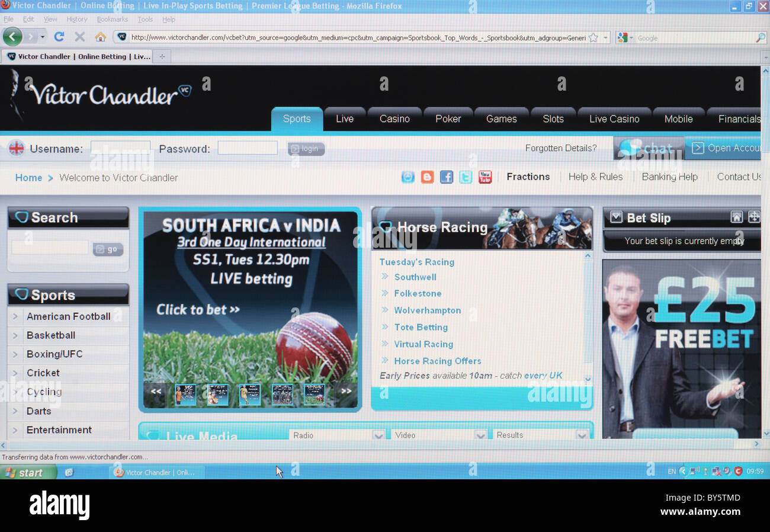Click the login button
770x532 pixels.
(x=306, y=149)
